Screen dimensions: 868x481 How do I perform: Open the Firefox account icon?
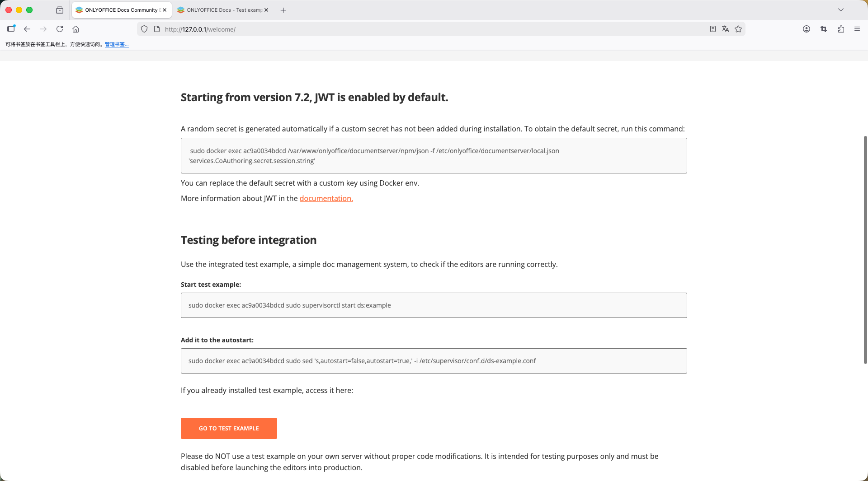click(807, 29)
